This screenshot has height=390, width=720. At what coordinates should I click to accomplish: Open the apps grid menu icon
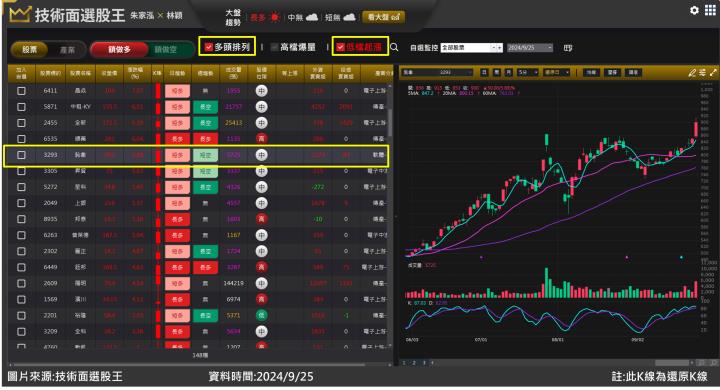(710, 10)
